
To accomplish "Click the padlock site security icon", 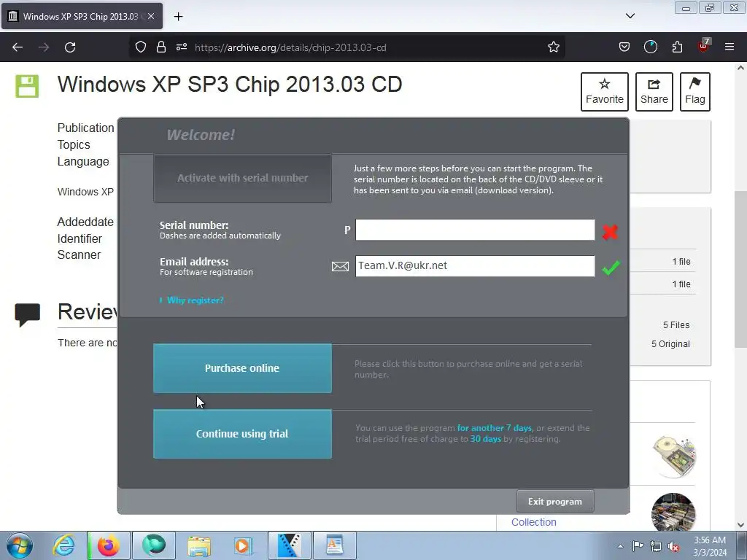I will tap(161, 47).
